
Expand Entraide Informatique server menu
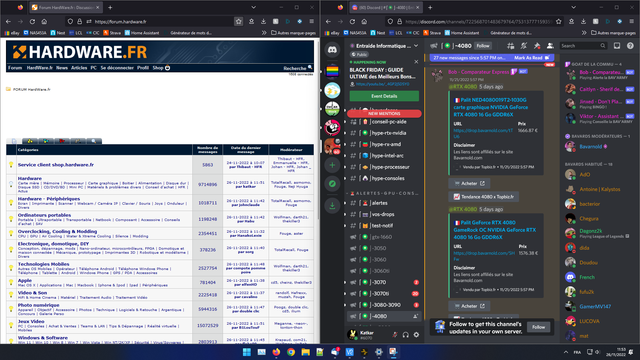coord(416,46)
